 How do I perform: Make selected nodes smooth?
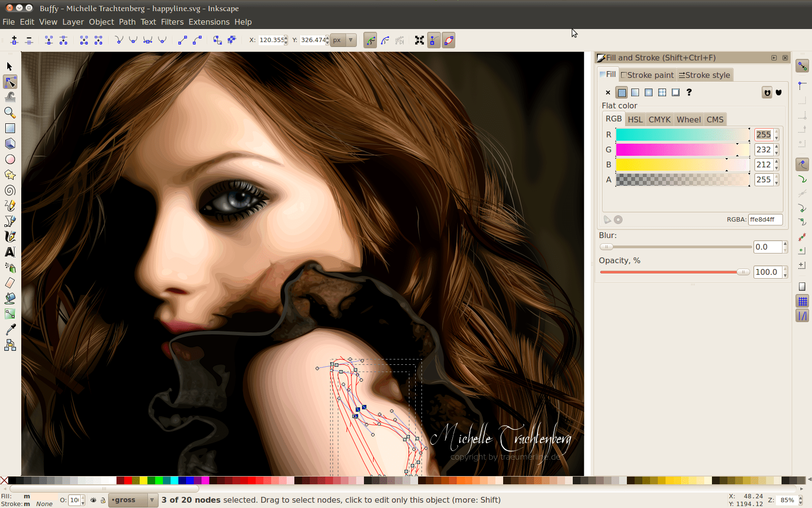pos(133,40)
